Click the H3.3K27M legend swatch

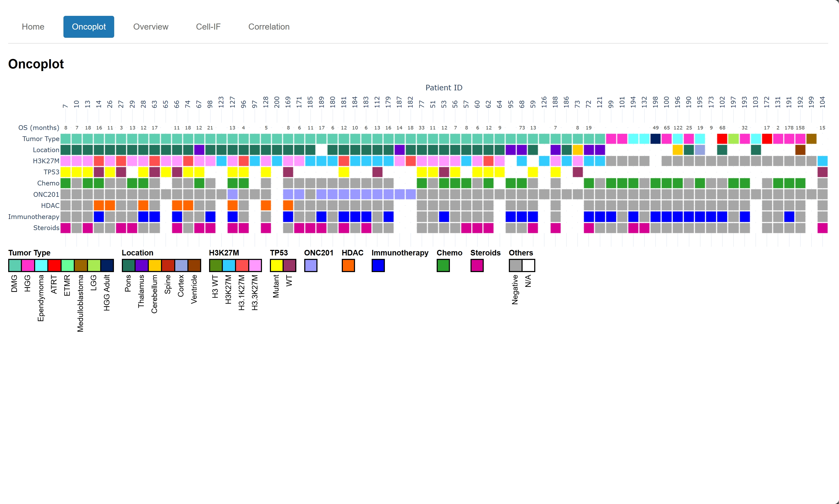click(x=255, y=265)
